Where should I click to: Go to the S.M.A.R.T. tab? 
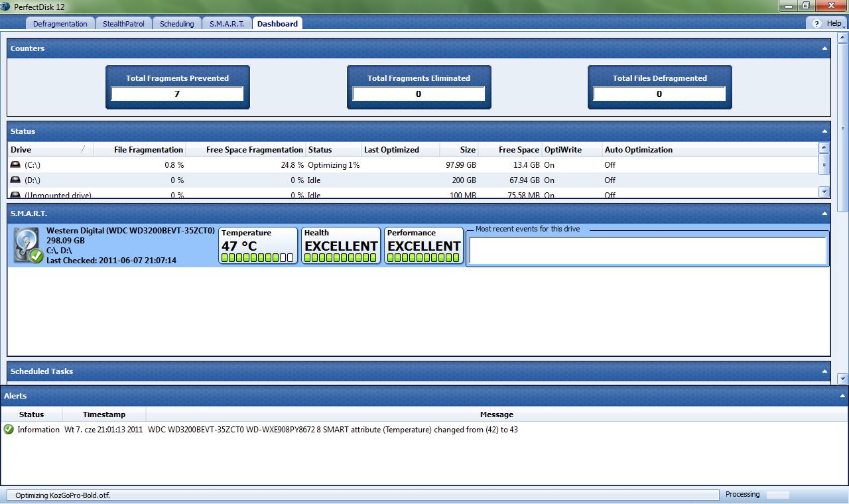point(227,24)
